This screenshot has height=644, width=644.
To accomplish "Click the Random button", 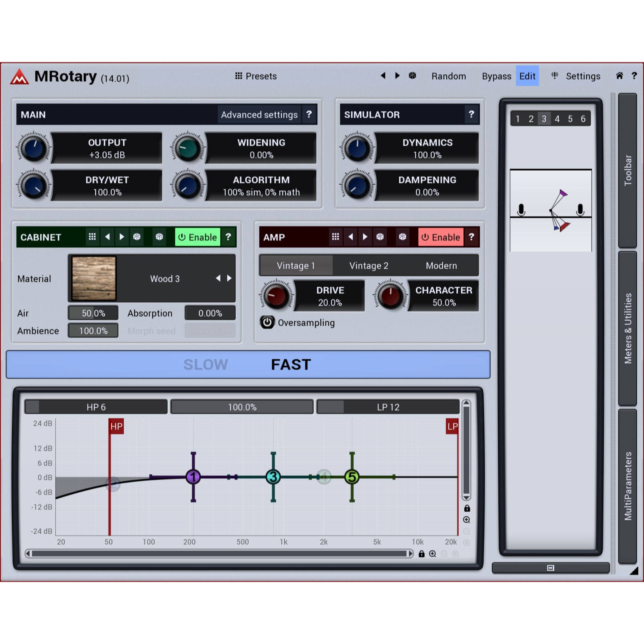I will click(449, 76).
